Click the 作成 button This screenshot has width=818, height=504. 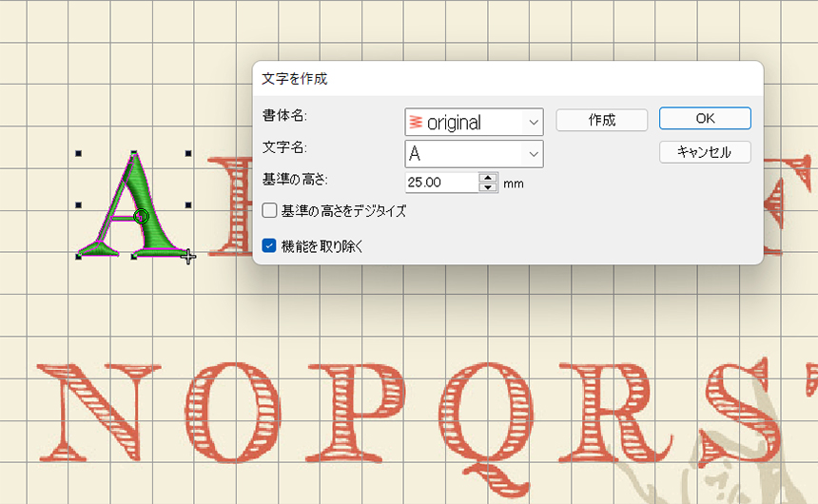point(601,120)
